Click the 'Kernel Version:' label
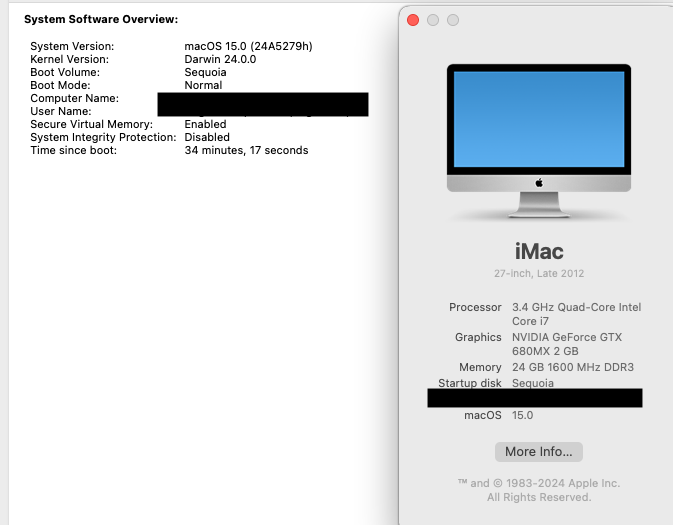 [x=70, y=59]
